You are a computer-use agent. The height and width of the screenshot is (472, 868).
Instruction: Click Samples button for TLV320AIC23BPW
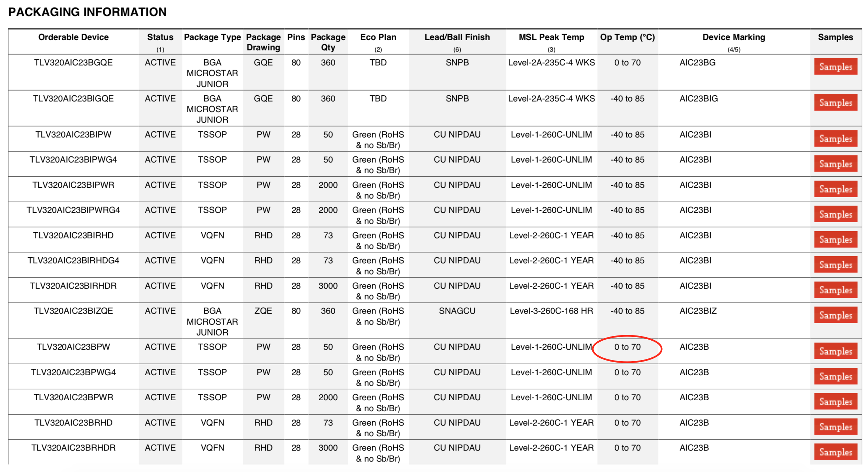[835, 351]
